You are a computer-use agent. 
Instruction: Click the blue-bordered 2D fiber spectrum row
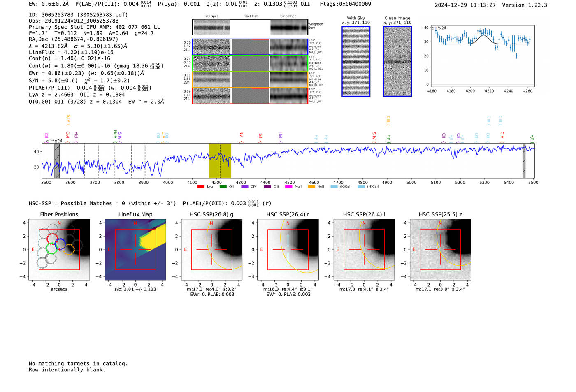250,47
